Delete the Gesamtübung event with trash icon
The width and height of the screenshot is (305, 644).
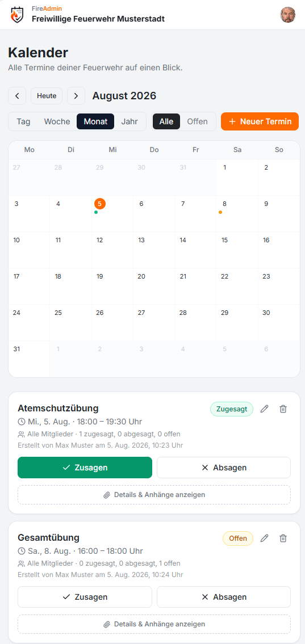(x=283, y=538)
